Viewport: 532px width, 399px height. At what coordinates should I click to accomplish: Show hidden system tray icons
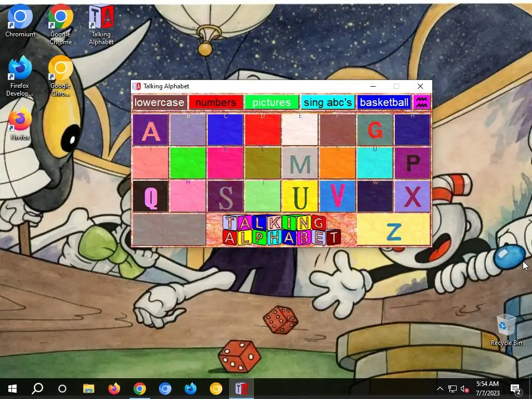coord(440,389)
